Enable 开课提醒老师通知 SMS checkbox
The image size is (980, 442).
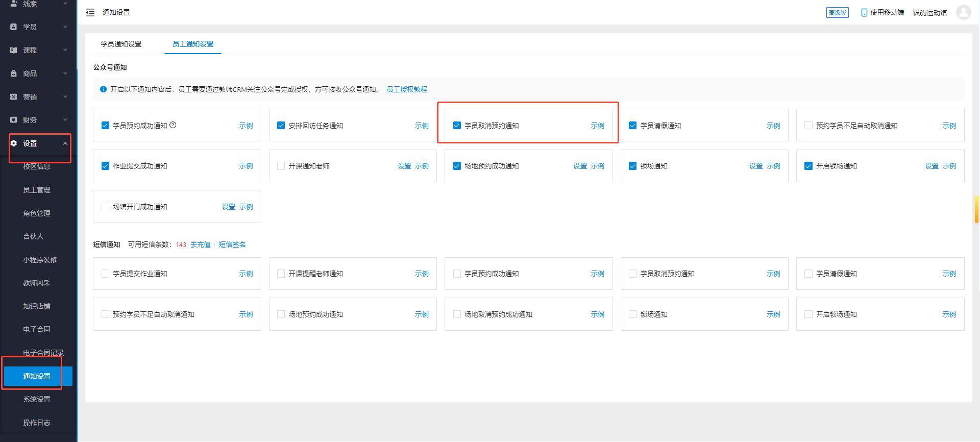tap(281, 274)
